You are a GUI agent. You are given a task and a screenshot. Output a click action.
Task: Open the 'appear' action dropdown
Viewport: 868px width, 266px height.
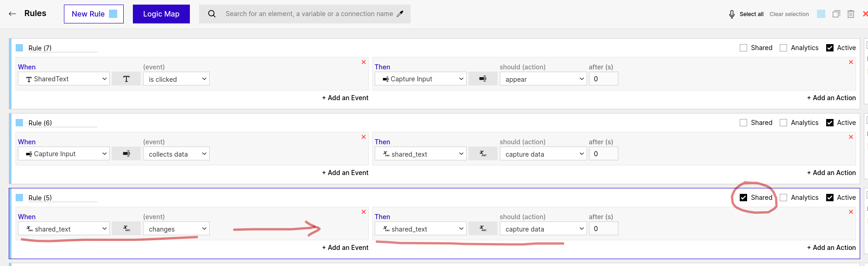coord(543,79)
